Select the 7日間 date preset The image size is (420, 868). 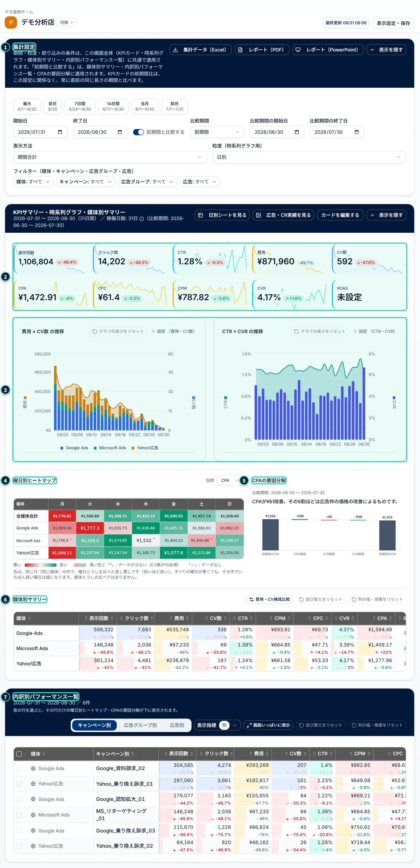pos(80,106)
